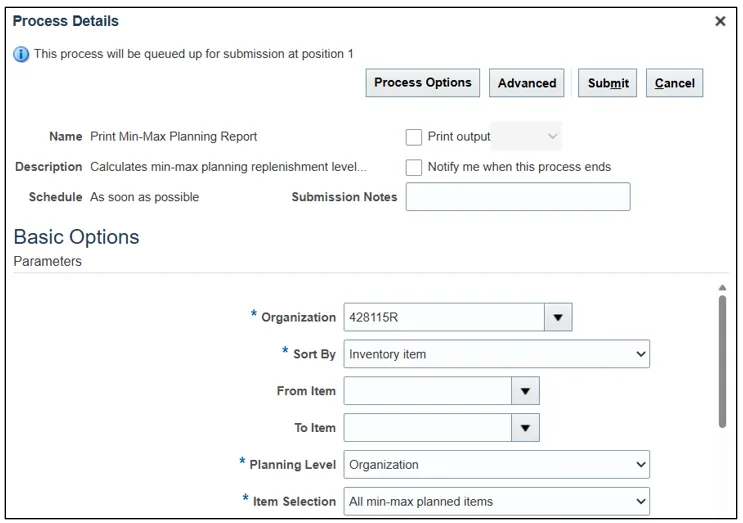Click the Submission Notes text field
The height and width of the screenshot is (523, 743).
pyautogui.click(x=518, y=197)
